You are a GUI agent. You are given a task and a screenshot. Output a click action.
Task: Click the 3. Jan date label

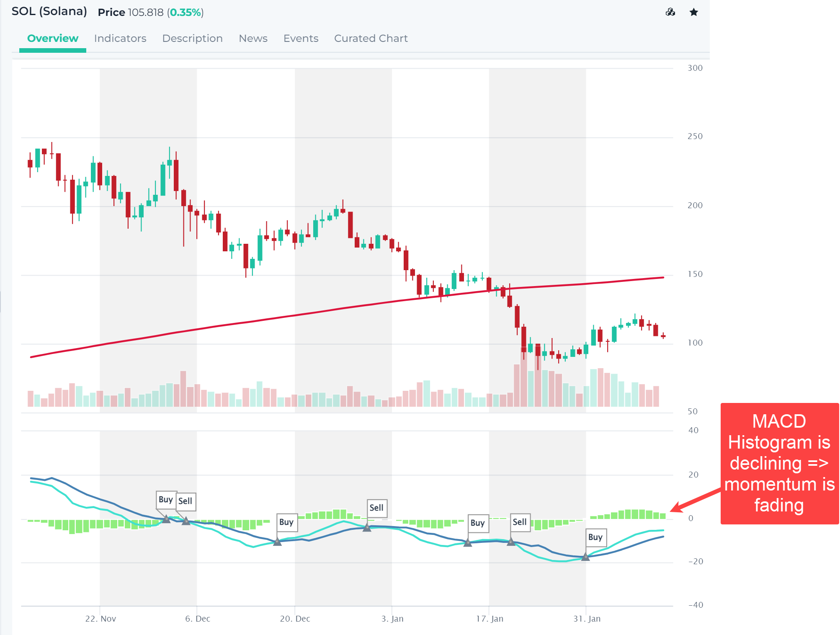pyautogui.click(x=392, y=619)
